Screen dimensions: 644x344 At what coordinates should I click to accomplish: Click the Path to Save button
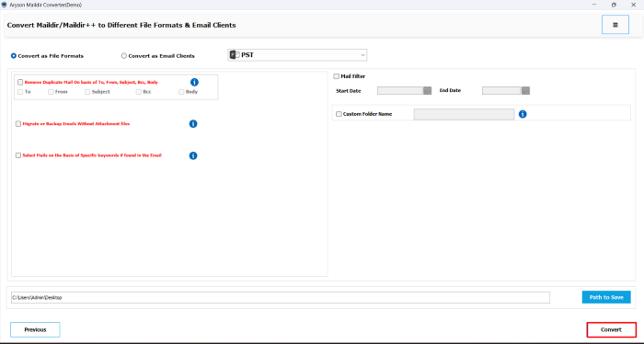[606, 297]
